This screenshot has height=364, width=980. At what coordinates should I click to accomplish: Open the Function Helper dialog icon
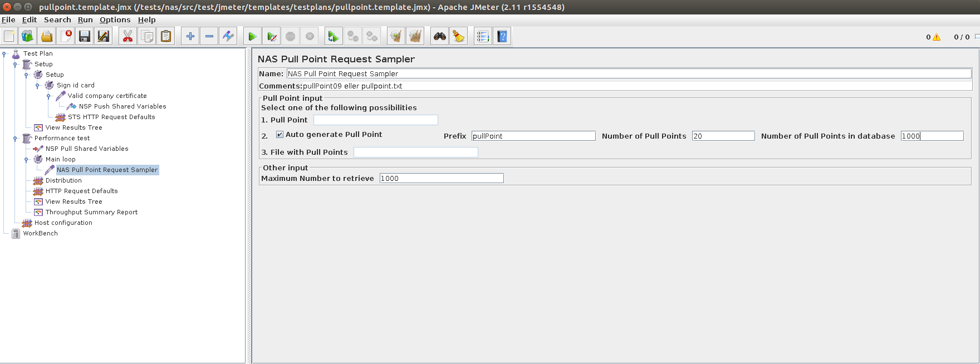483,37
